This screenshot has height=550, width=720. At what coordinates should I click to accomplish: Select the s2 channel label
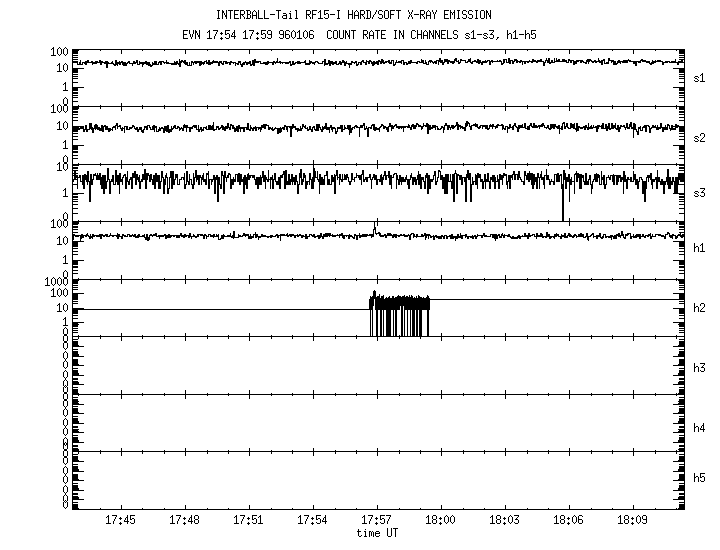coord(700,137)
